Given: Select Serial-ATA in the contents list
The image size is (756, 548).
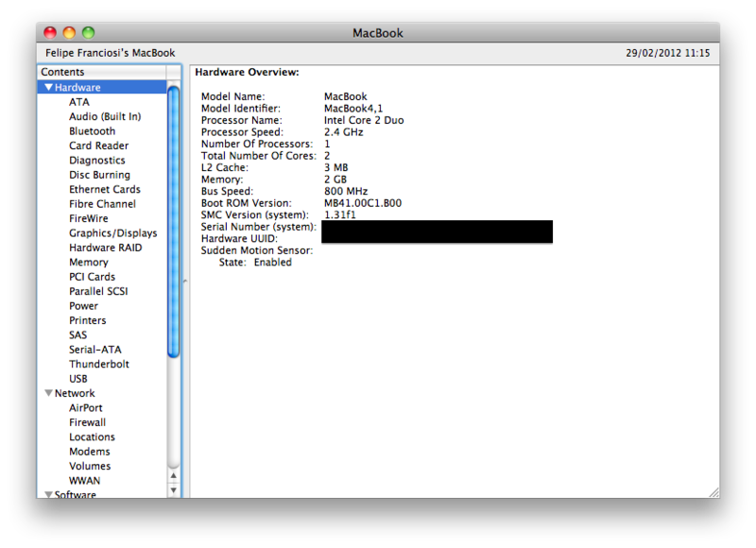Looking at the screenshot, I should [x=94, y=350].
